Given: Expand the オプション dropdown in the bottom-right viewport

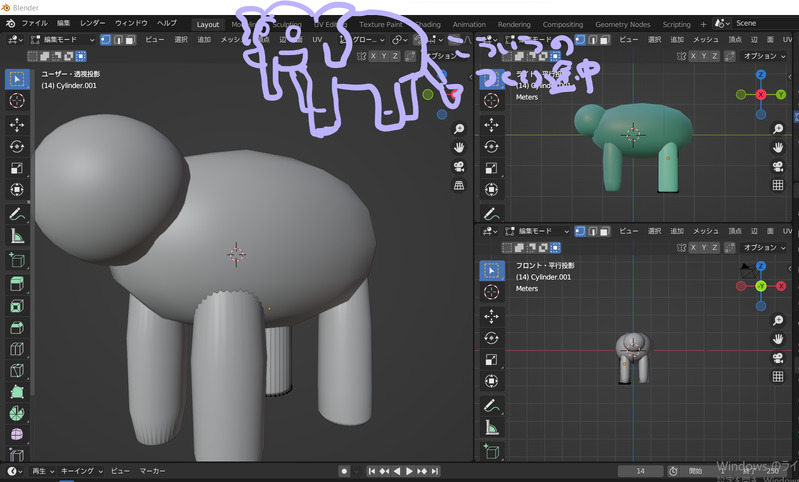Looking at the screenshot, I should (x=765, y=247).
